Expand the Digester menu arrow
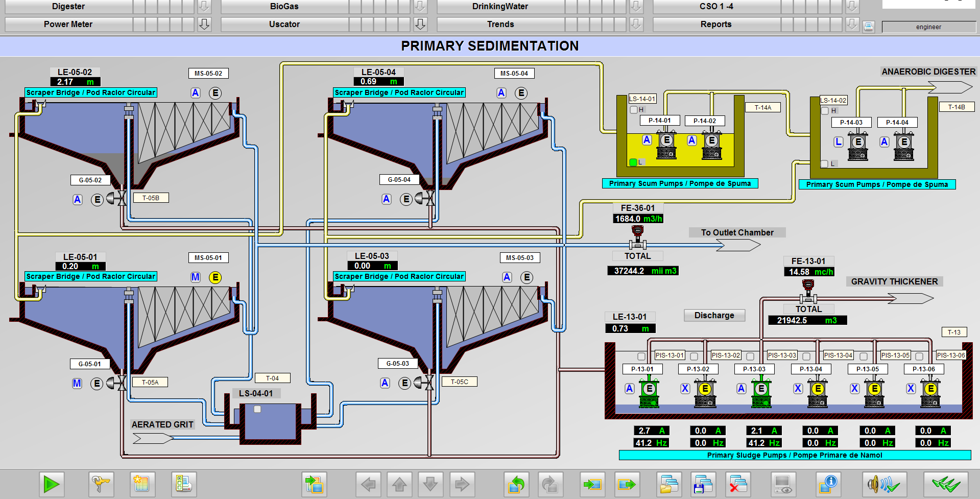The image size is (980, 499). (x=204, y=7)
